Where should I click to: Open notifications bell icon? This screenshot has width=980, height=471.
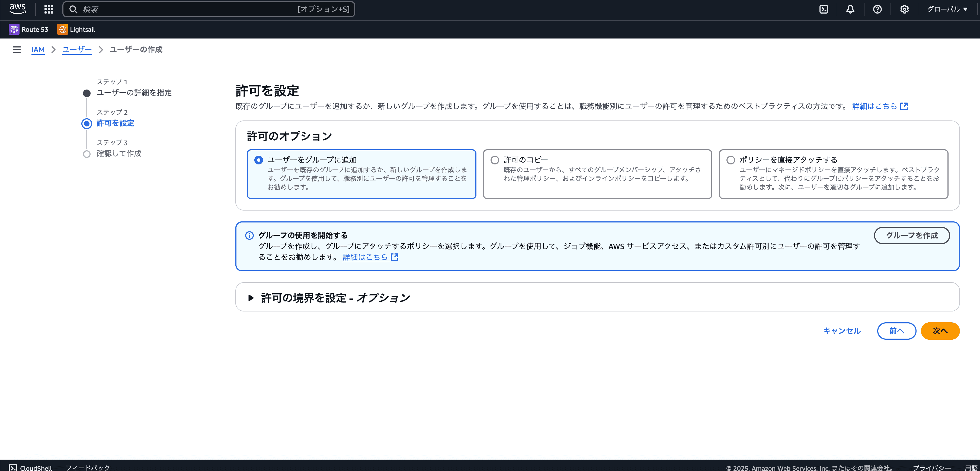click(850, 9)
